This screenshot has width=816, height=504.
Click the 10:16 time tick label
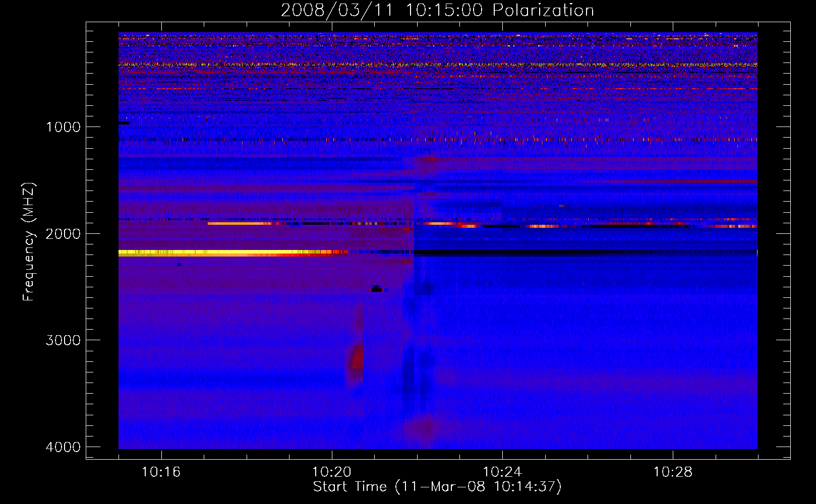coord(161,472)
